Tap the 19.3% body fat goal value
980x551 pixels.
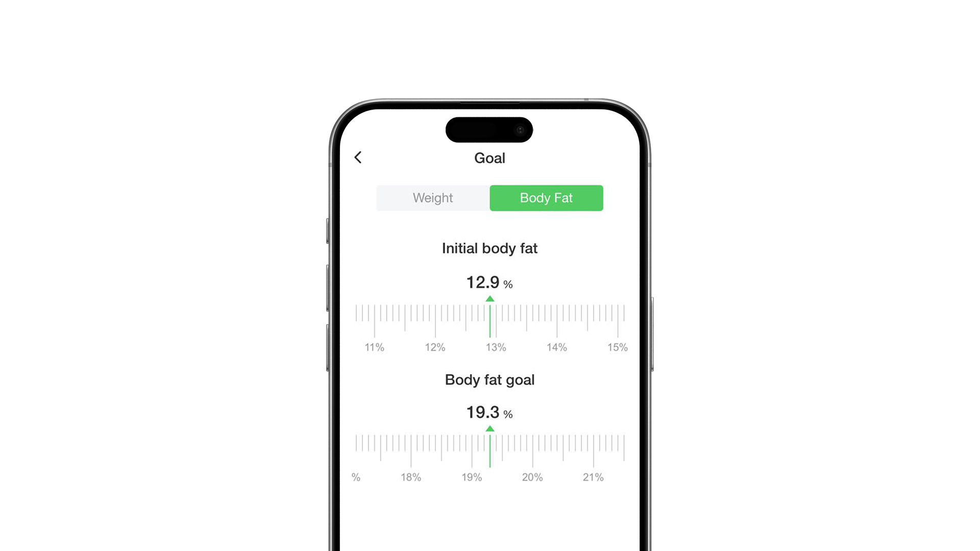click(x=489, y=412)
